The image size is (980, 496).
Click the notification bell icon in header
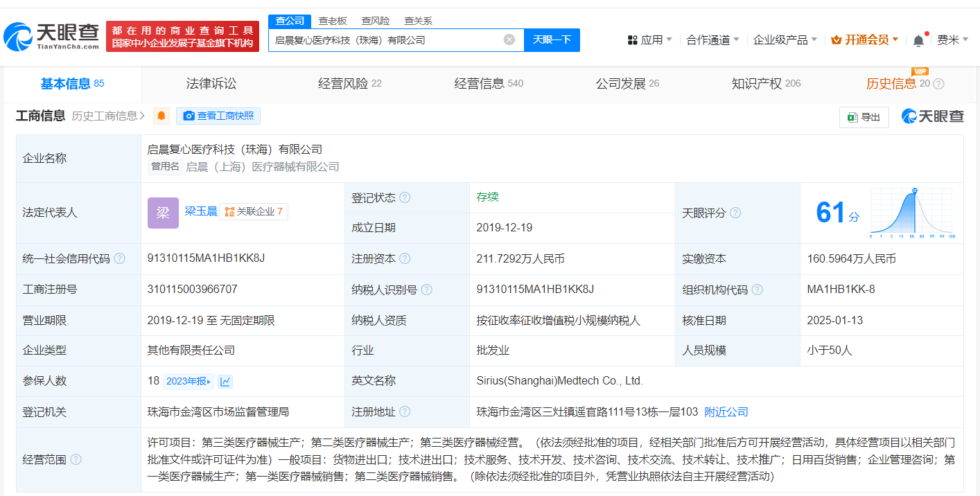918,40
